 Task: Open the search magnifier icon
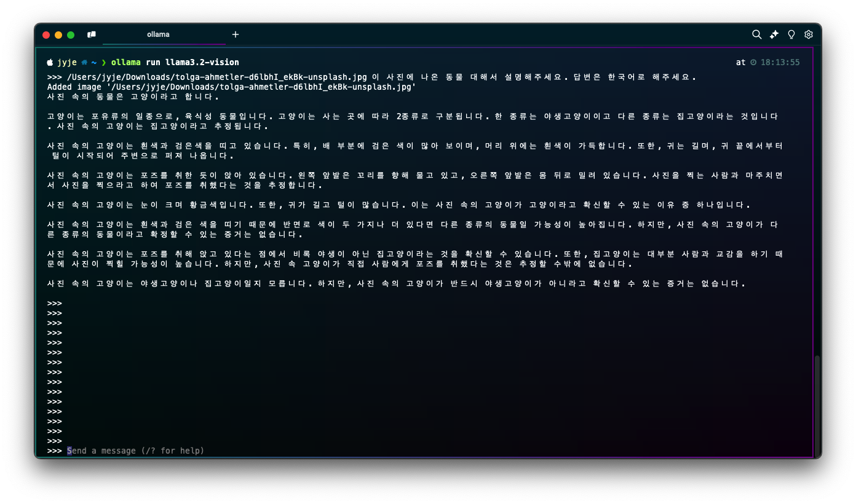pyautogui.click(x=757, y=34)
